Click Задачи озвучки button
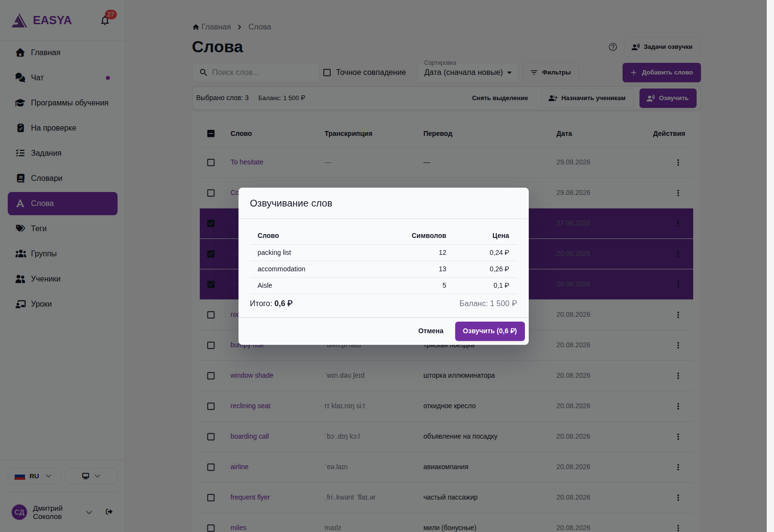This screenshot has height=532, width=774. [662, 47]
